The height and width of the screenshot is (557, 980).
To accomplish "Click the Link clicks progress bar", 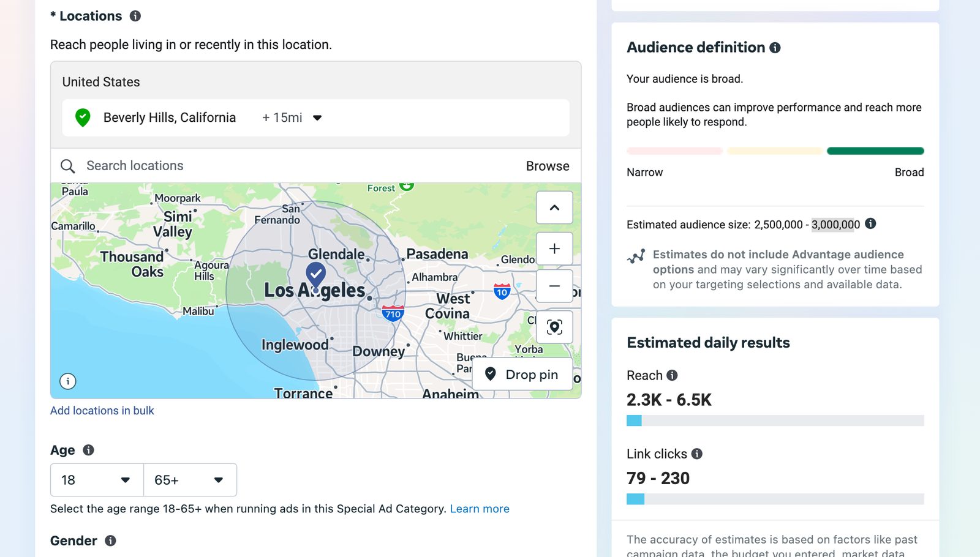I will (x=775, y=499).
